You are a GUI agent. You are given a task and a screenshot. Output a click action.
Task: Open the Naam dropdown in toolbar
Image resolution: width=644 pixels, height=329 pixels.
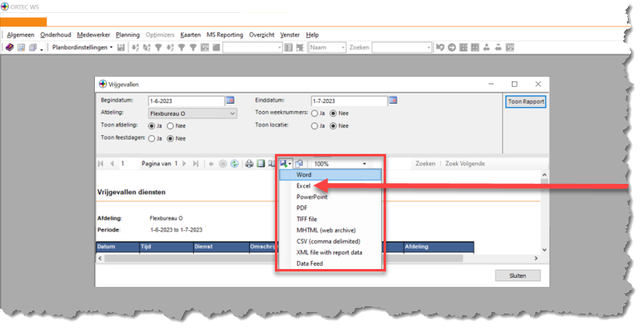click(x=343, y=48)
